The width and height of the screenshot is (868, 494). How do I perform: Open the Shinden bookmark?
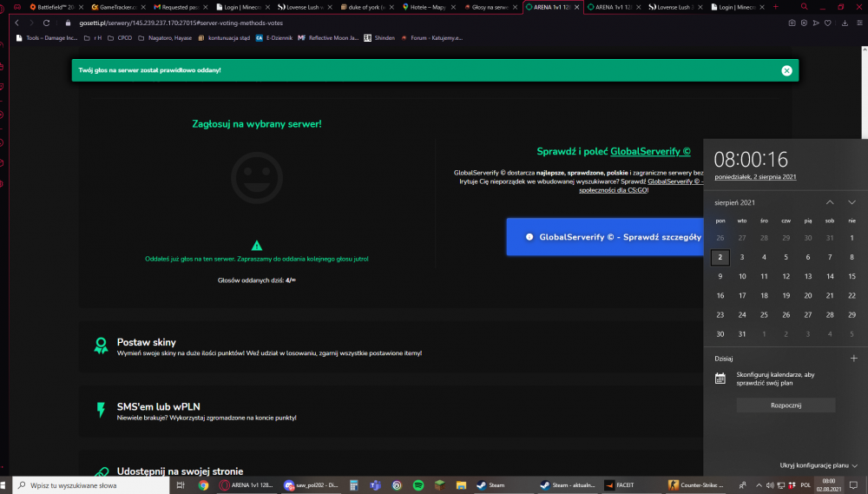(379, 38)
